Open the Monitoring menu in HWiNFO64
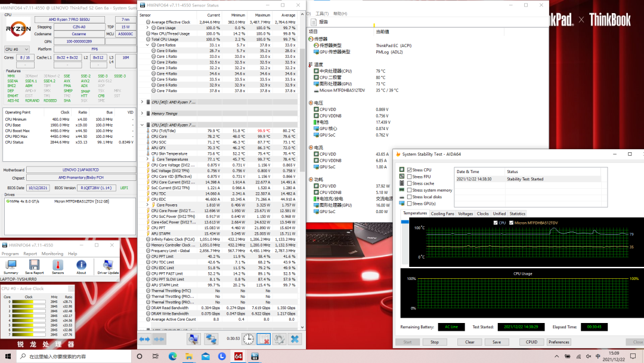Image resolution: width=644 pixels, height=363 pixels. pos(52,254)
